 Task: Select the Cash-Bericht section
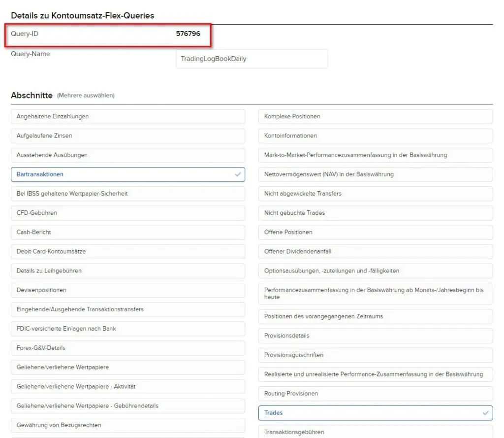point(128,233)
